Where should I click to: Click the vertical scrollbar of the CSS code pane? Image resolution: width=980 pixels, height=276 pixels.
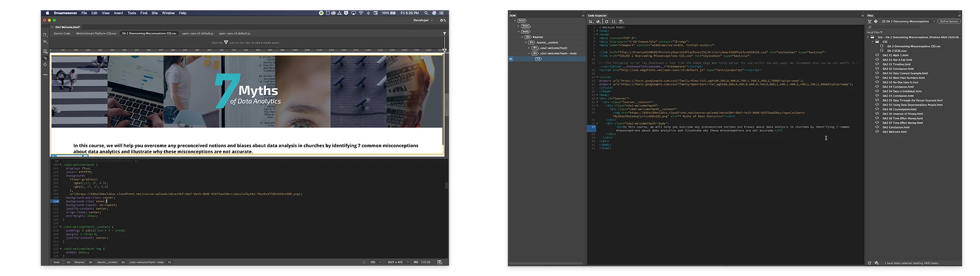447,185
